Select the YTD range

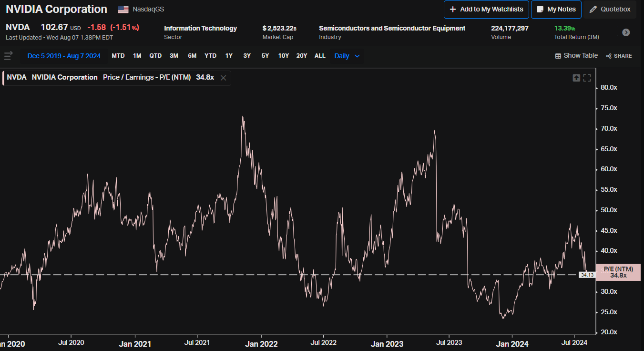pyautogui.click(x=210, y=56)
